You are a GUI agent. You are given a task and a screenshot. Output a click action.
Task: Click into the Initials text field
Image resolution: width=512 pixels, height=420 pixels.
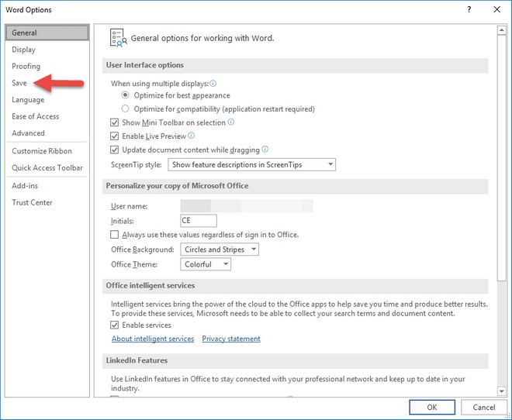click(x=198, y=220)
